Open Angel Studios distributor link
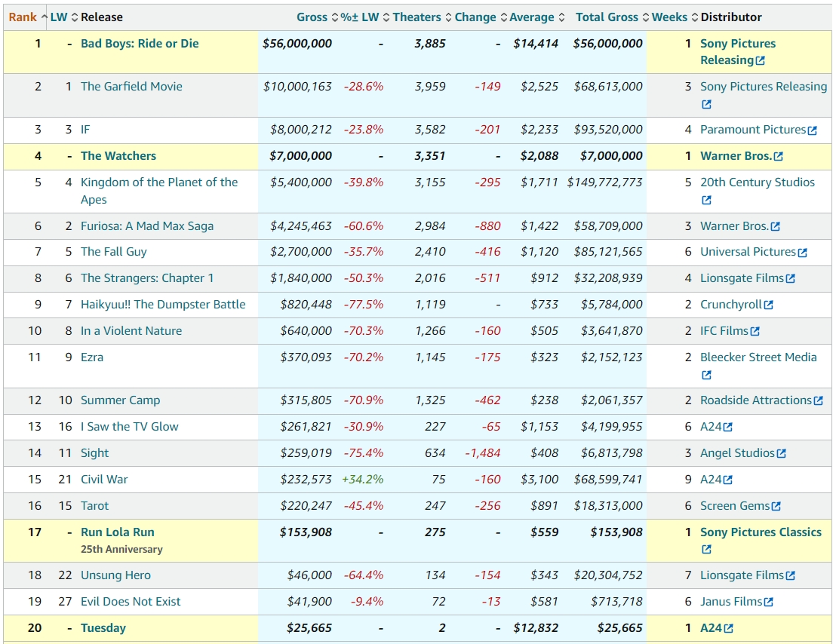The width and height of the screenshot is (836, 644). [x=737, y=453]
